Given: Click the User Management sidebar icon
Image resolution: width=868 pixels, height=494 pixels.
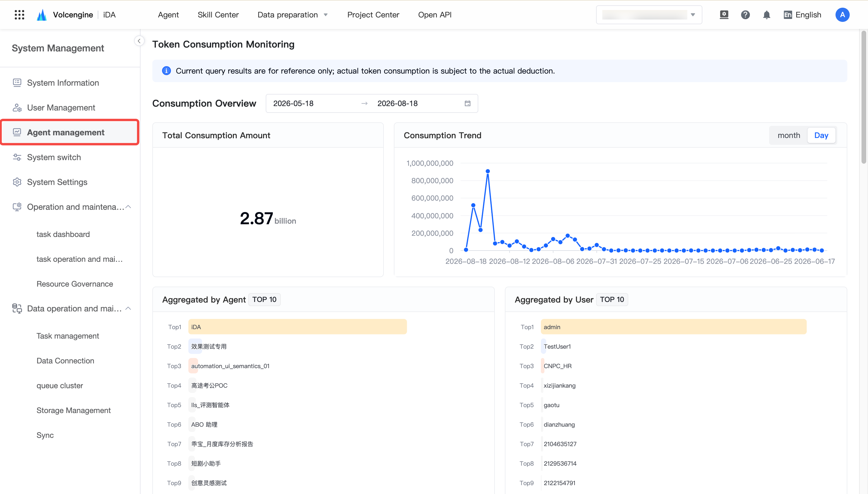Looking at the screenshot, I should (x=17, y=108).
